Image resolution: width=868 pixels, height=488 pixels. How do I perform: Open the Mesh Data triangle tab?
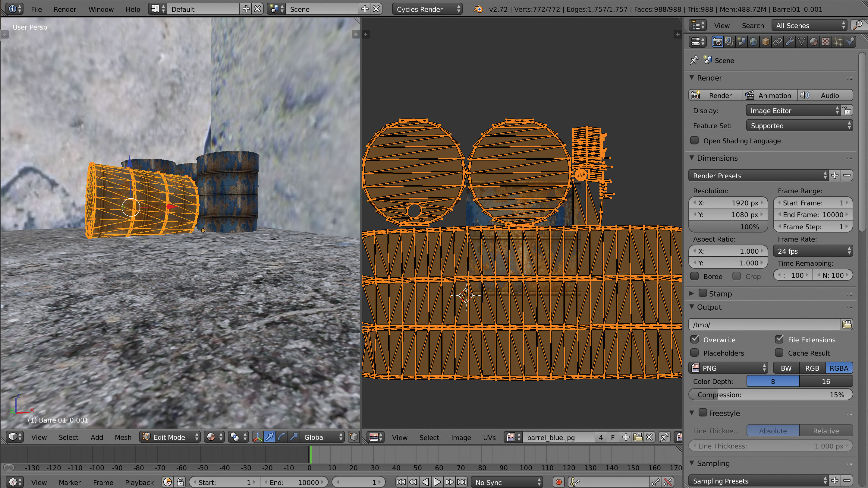click(802, 42)
